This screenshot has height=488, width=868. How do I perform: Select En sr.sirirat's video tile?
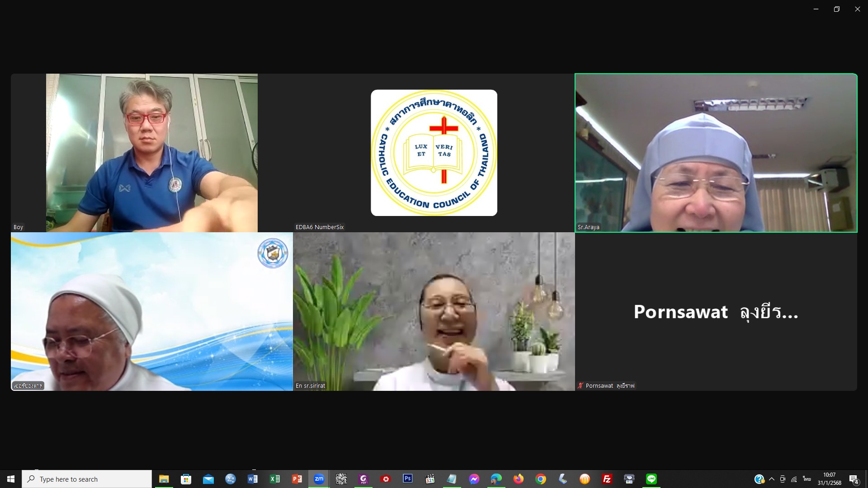[434, 311]
